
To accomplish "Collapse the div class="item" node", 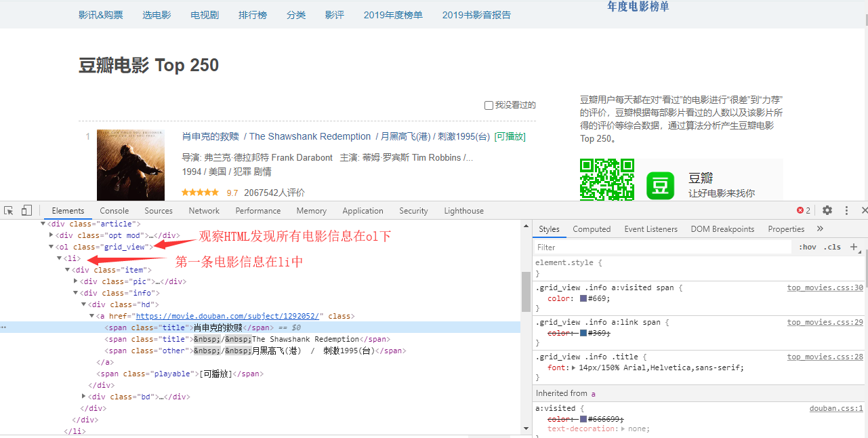I will (x=68, y=270).
